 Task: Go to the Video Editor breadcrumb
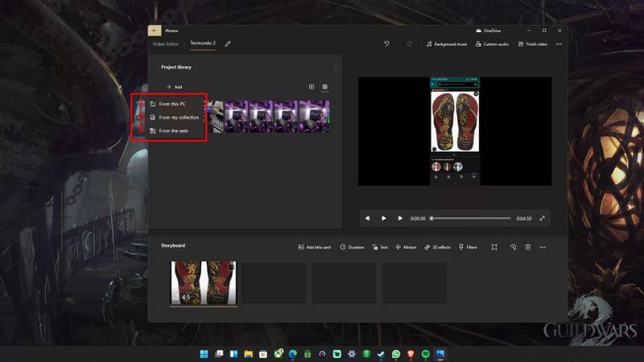166,44
